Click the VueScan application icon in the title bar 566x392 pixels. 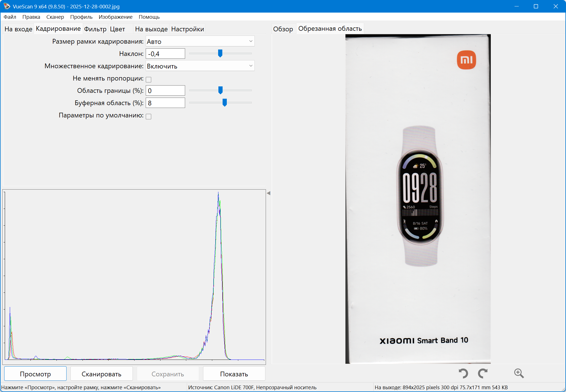coord(6,6)
